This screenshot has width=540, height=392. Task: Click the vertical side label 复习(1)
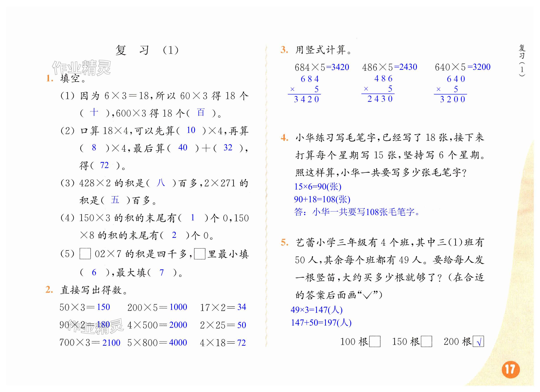pos(522,60)
